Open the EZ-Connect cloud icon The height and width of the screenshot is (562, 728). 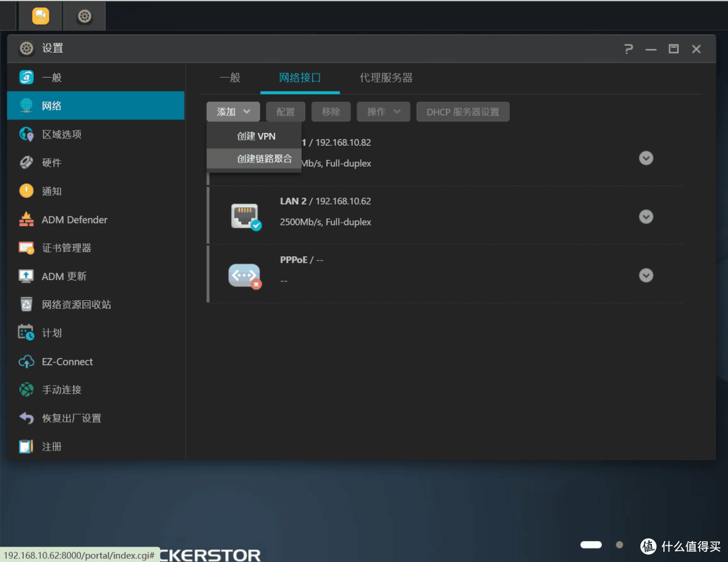(26, 362)
